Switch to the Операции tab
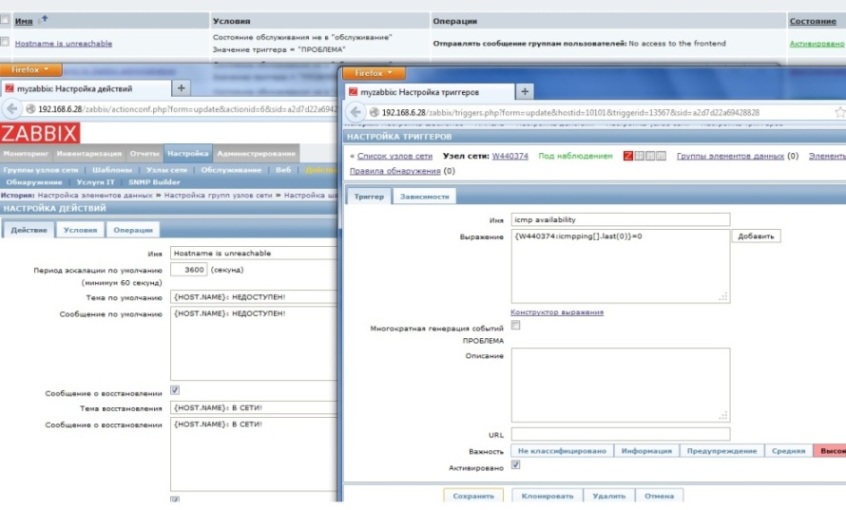Screen dimensions: 846x510 (133, 230)
